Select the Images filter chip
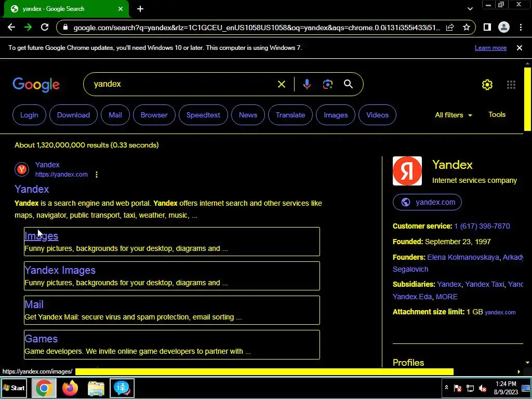Image resolution: width=532 pixels, height=399 pixels. point(336,115)
